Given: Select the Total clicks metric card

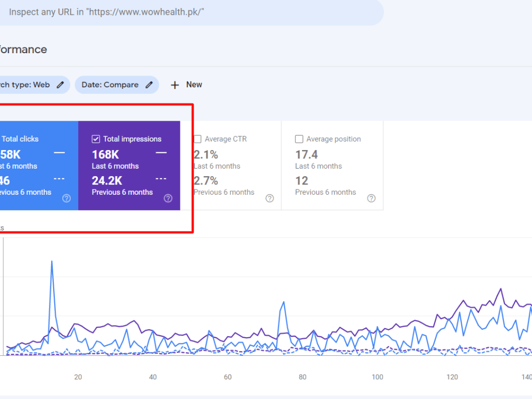Looking at the screenshot, I should [39, 165].
